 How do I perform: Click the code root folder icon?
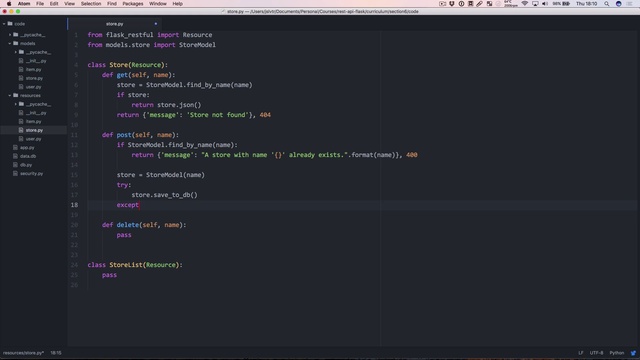coord(10,24)
